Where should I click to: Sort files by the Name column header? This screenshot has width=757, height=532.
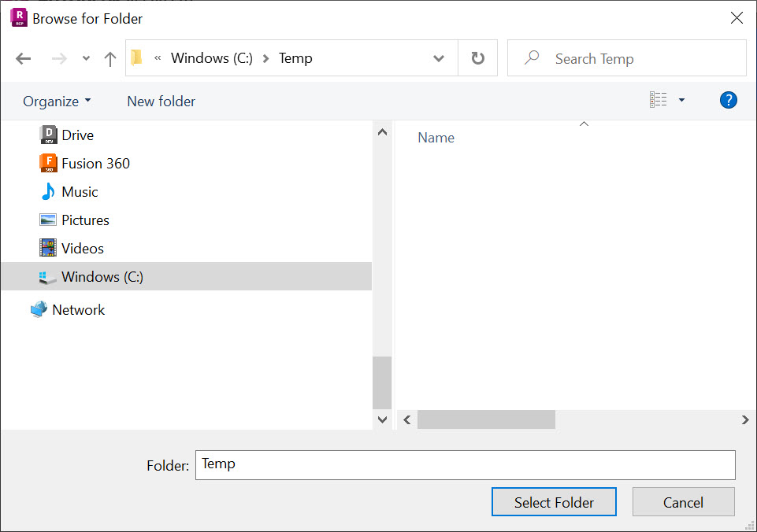[436, 137]
